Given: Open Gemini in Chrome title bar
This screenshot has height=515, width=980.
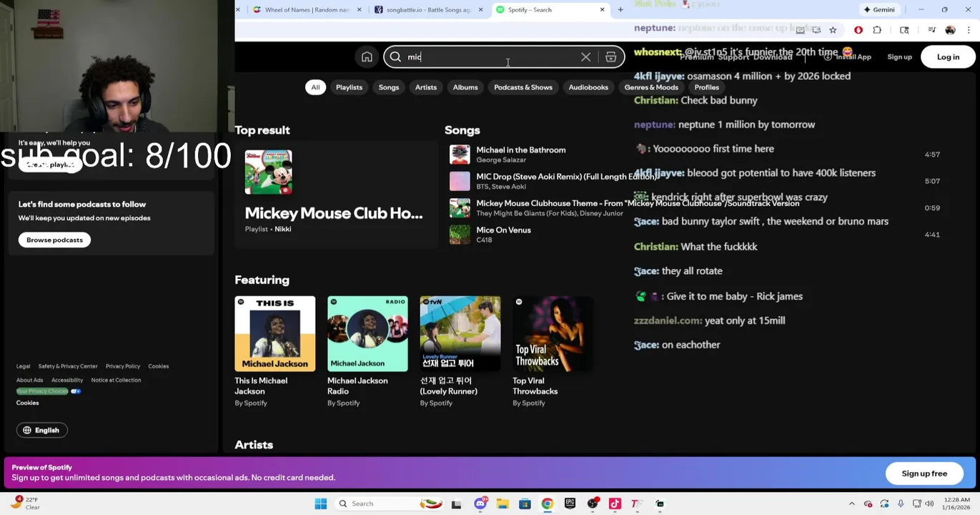Looking at the screenshot, I should pyautogui.click(x=878, y=10).
